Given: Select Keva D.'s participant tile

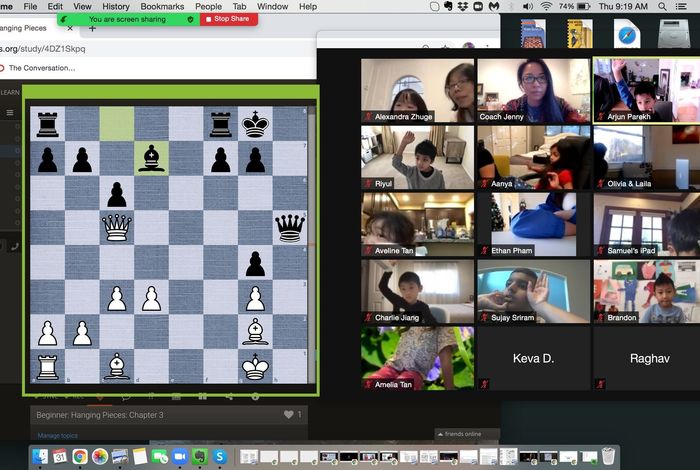Looking at the screenshot, I should [533, 358].
